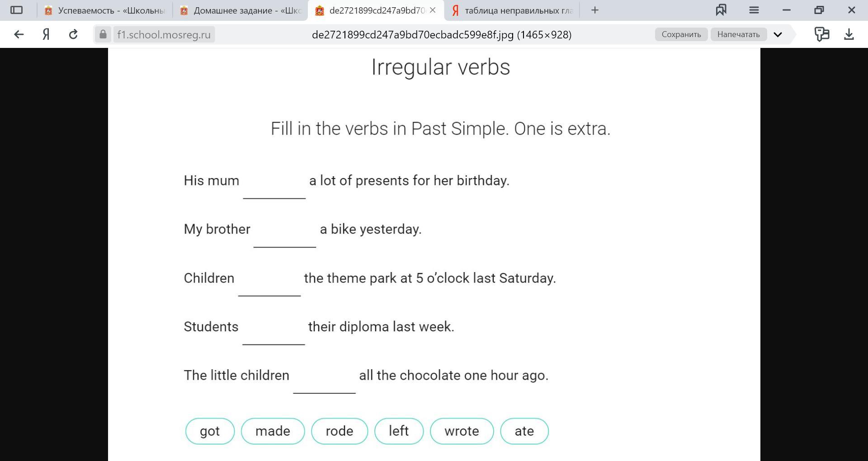Click the f1.school.mosreg.ru address field

pyautogui.click(x=164, y=34)
